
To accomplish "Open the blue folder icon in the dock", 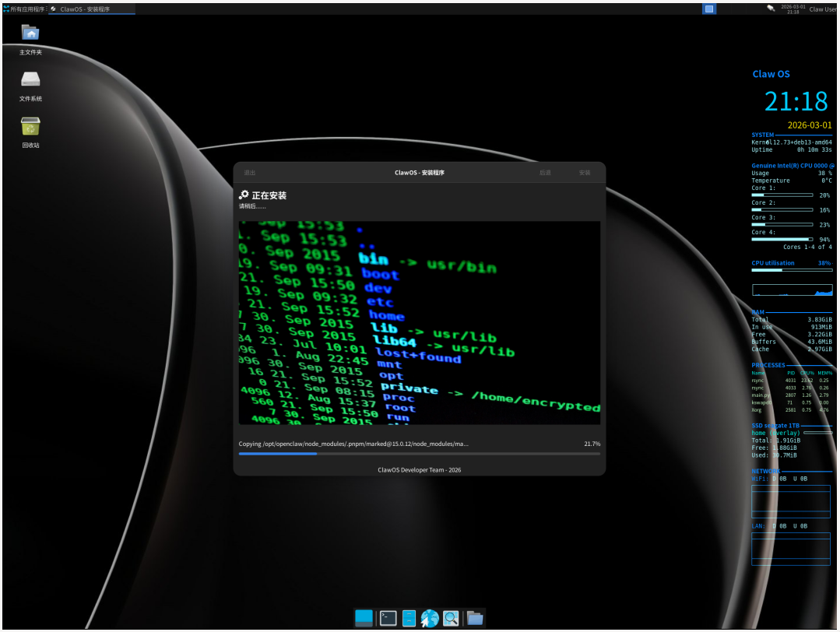I will click(x=475, y=618).
